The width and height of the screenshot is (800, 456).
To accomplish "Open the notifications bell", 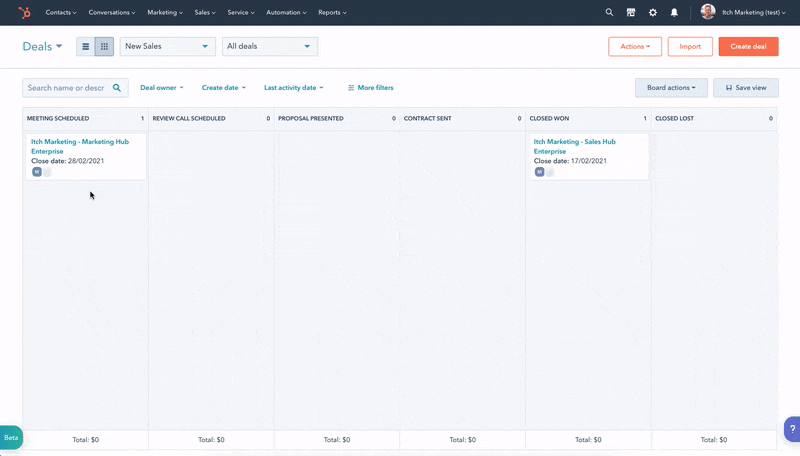I will (x=674, y=12).
